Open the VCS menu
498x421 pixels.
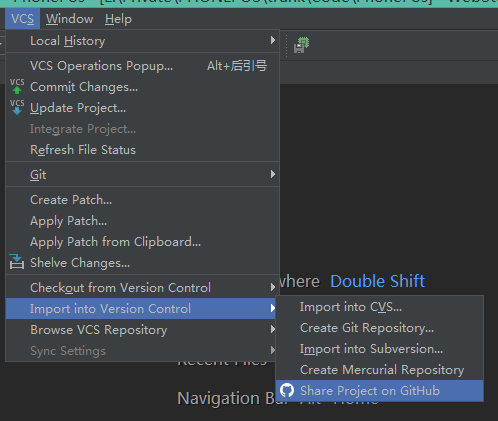(x=23, y=19)
